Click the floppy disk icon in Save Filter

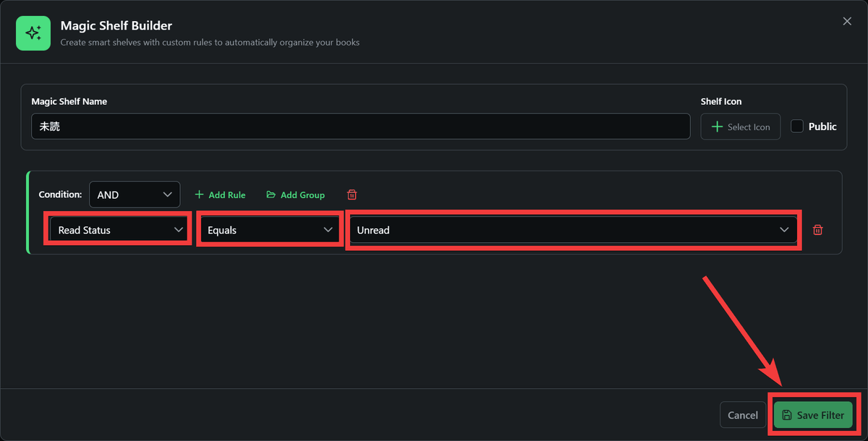point(787,415)
